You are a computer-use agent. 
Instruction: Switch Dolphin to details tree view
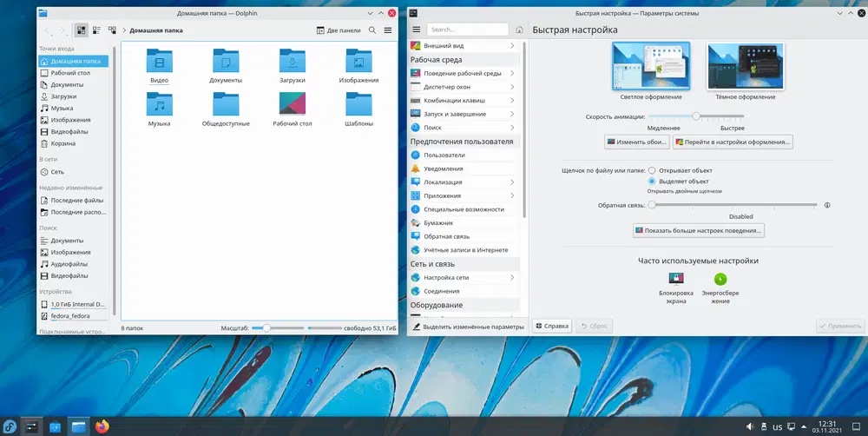click(112, 30)
